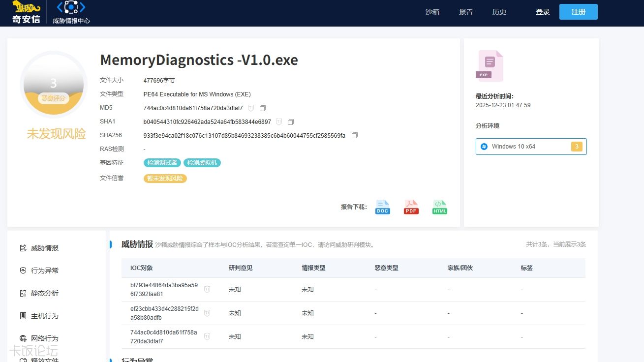Open the 威胁情报中心 logo link
The image size is (644, 362).
coord(70,12)
